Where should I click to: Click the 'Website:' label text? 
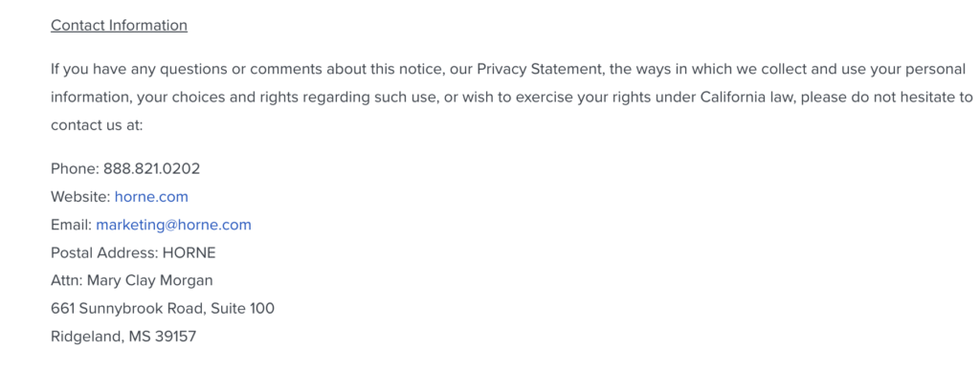point(80,197)
